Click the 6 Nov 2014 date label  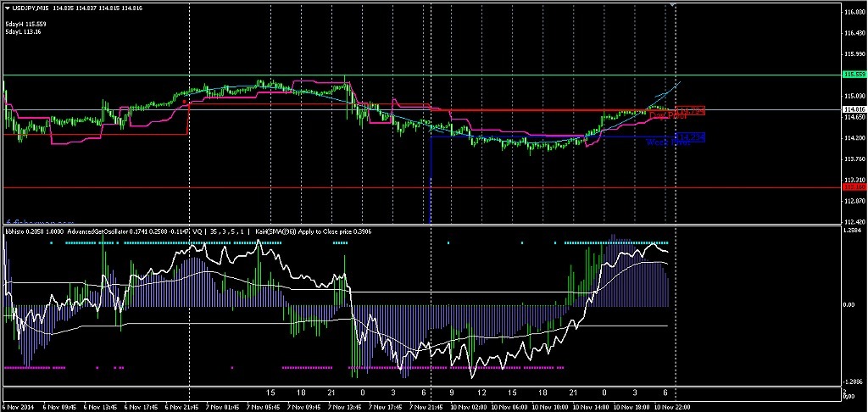(20, 406)
